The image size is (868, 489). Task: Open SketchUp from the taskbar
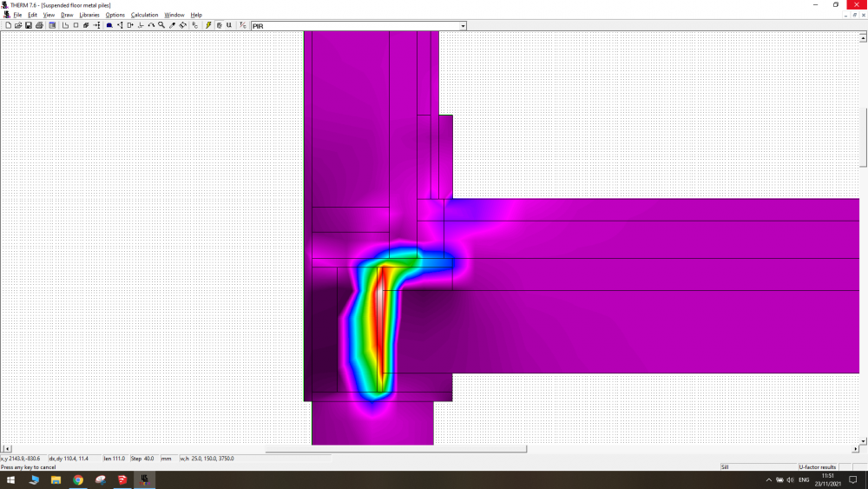(x=122, y=480)
